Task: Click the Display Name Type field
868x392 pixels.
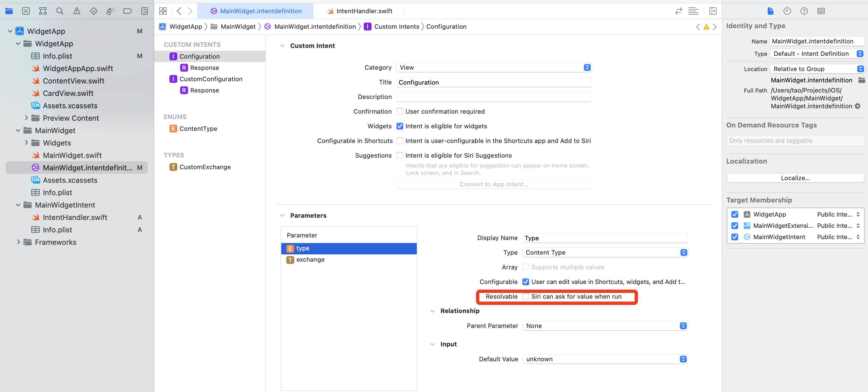Action: pos(605,238)
